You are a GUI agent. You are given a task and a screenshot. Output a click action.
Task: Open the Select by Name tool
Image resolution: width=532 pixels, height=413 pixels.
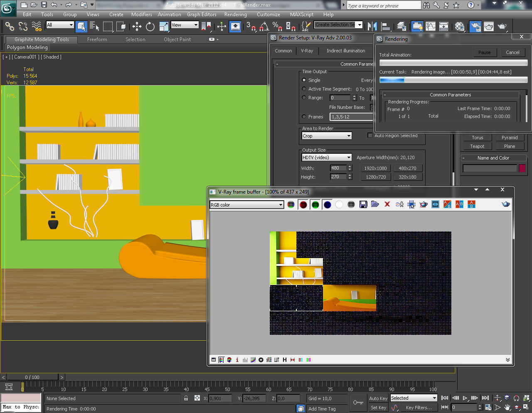point(94,27)
